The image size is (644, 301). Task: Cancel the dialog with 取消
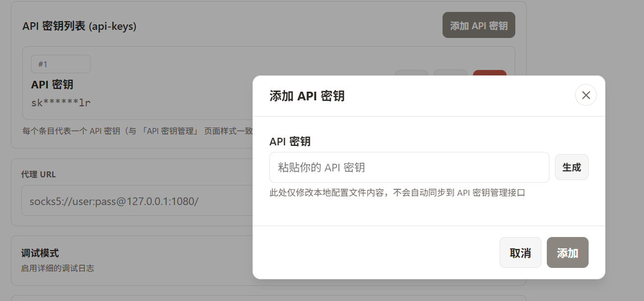pyautogui.click(x=520, y=253)
